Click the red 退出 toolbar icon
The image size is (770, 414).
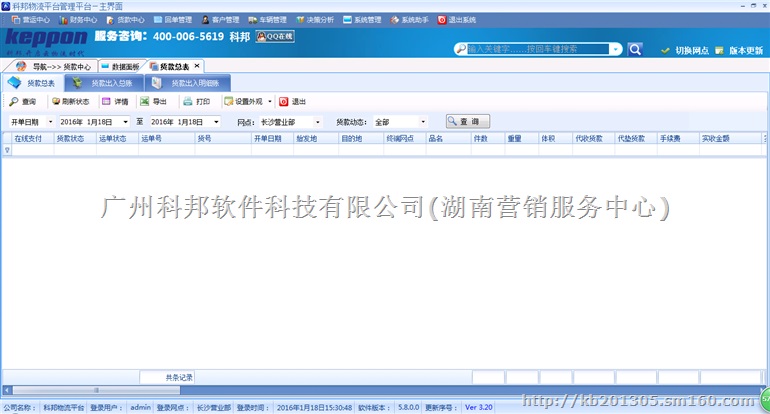point(283,101)
